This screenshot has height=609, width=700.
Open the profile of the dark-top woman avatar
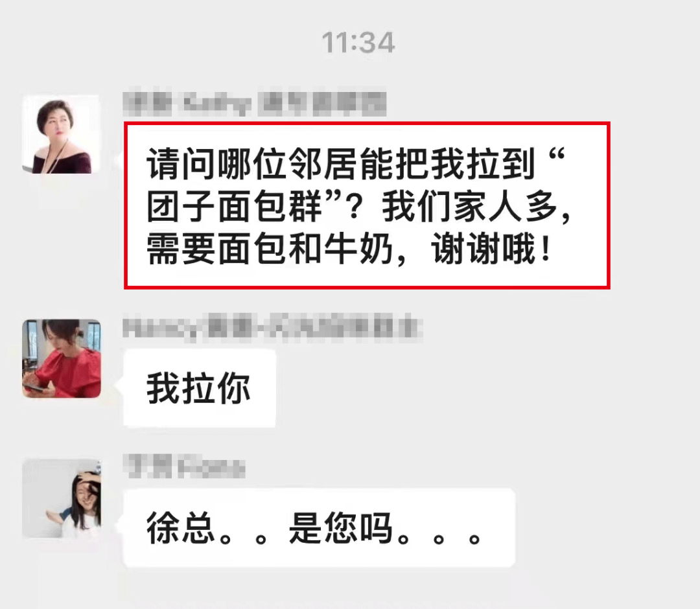[x=61, y=134]
